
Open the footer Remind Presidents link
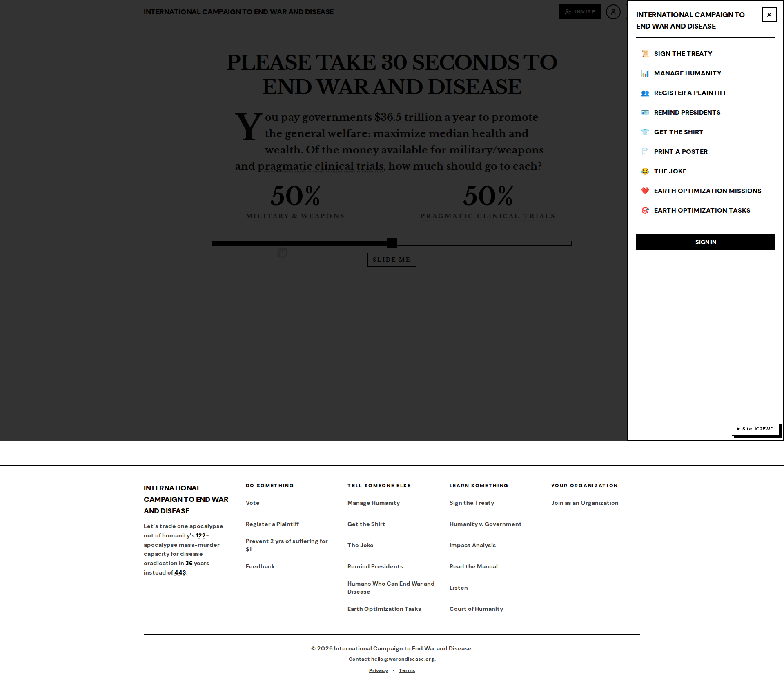[375, 566]
